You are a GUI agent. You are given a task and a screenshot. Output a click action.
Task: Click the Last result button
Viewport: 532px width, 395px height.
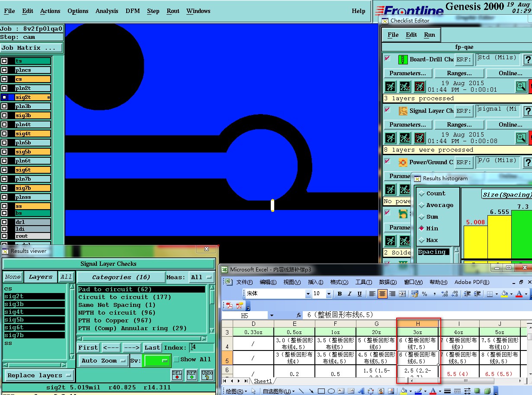pos(152,347)
